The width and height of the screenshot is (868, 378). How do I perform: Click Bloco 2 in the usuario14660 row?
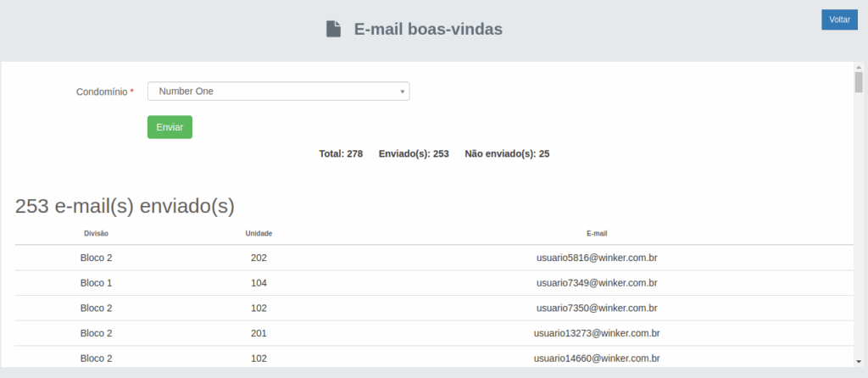point(97,359)
